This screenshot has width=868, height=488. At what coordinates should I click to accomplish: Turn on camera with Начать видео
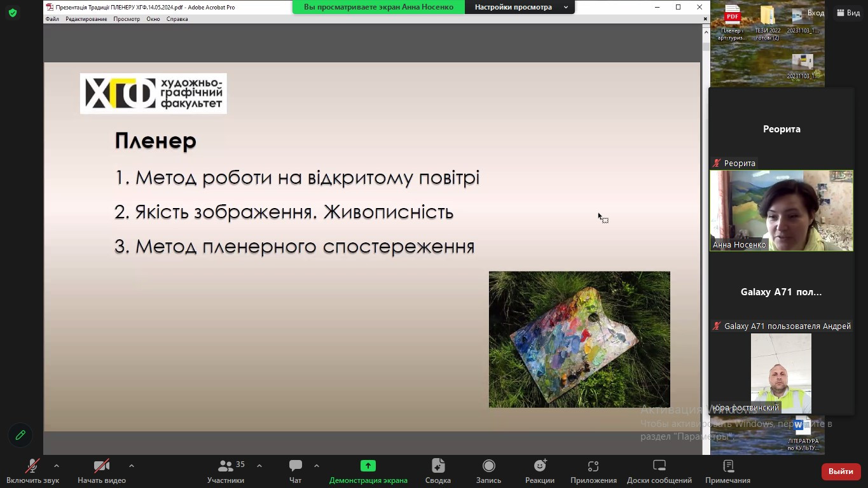click(102, 471)
